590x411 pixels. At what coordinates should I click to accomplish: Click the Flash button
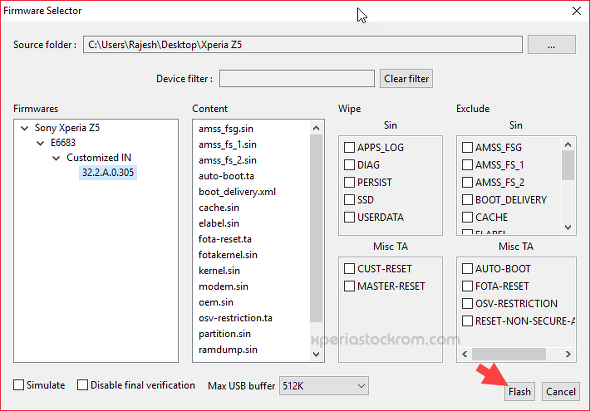519,392
